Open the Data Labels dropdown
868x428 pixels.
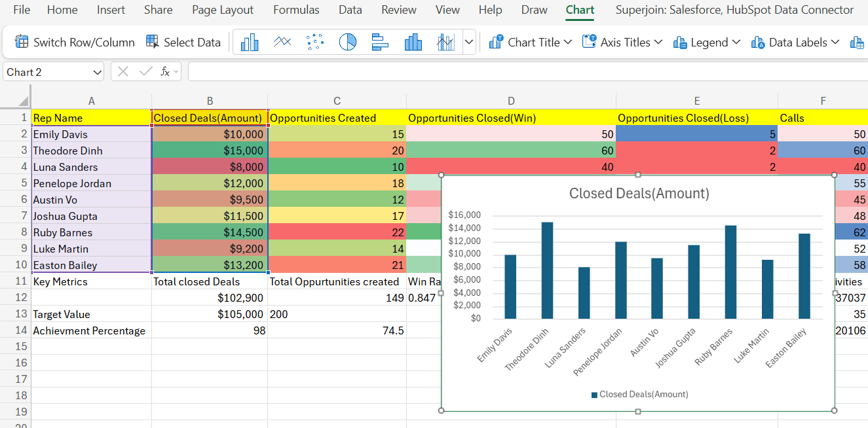(x=796, y=43)
